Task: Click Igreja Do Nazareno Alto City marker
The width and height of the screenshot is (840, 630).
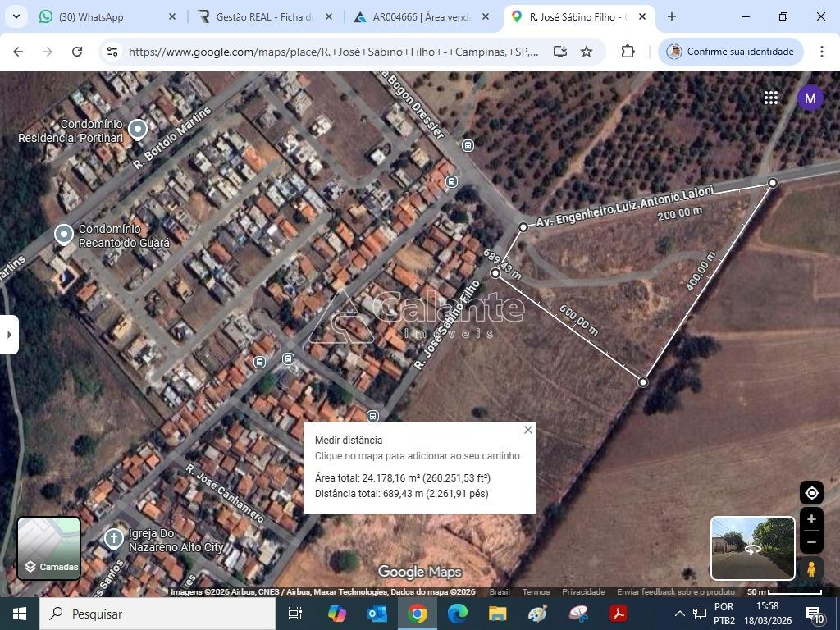Action: click(x=113, y=539)
